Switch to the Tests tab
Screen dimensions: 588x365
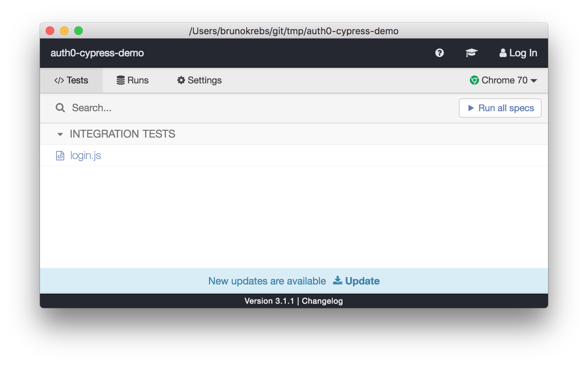pos(71,80)
